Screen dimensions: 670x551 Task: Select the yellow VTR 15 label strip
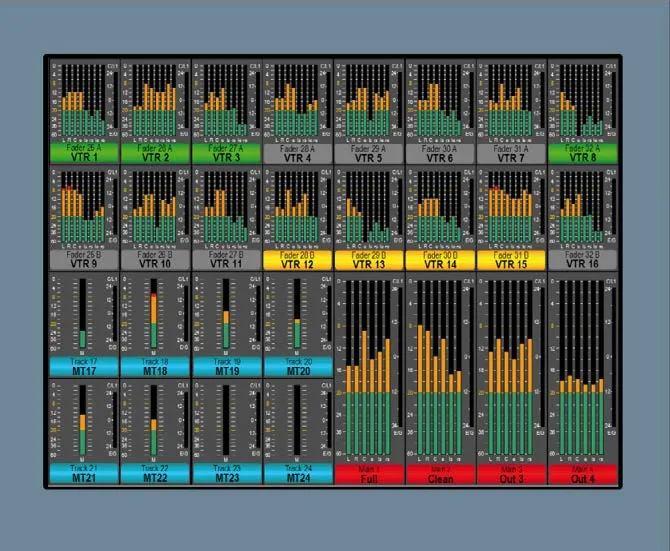(511, 260)
